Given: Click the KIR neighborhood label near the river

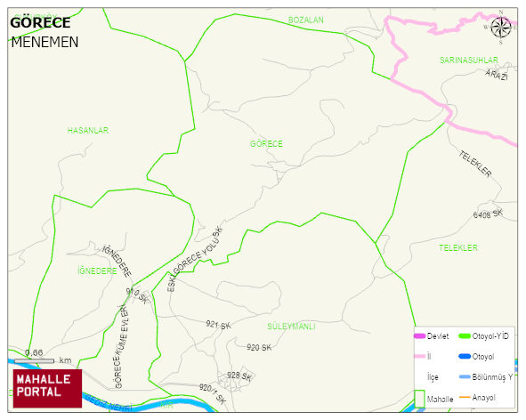Looking at the screenshot, I should pos(166,405).
